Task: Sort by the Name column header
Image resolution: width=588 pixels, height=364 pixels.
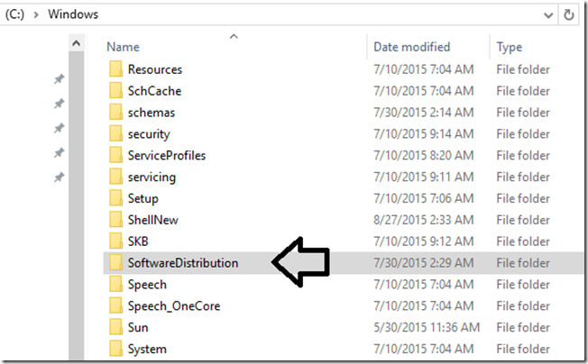Action: point(123,46)
